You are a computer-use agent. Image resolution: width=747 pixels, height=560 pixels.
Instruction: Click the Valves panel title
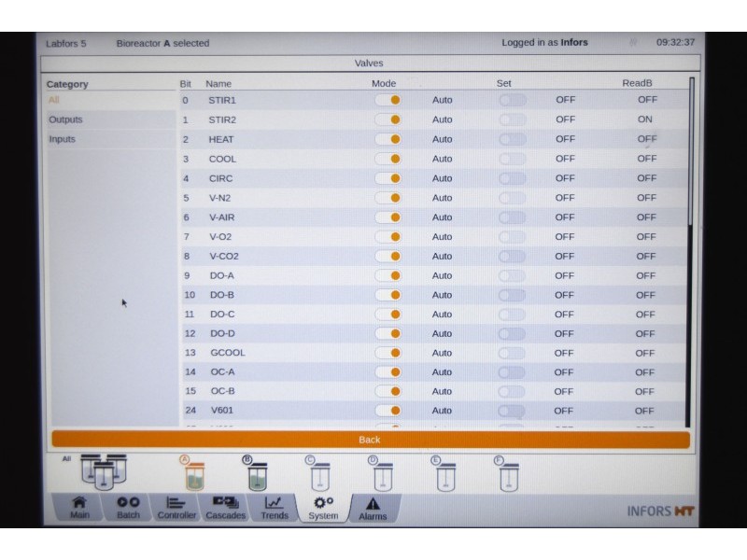pyautogui.click(x=369, y=63)
